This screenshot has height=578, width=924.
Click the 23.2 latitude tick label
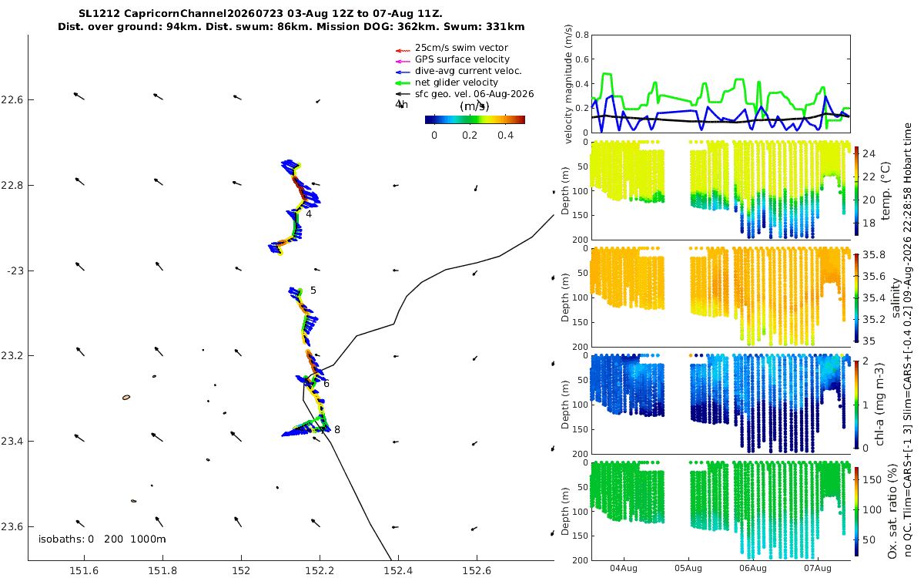click(12, 356)
